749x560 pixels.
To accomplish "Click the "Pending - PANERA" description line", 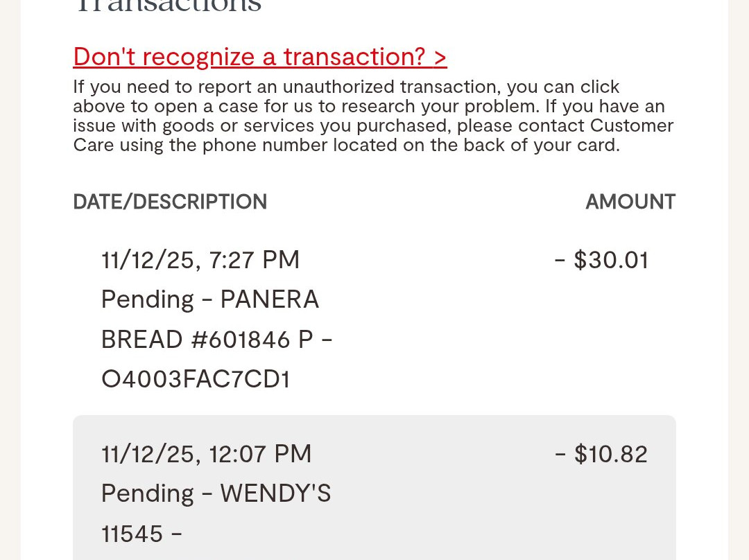I will click(209, 299).
